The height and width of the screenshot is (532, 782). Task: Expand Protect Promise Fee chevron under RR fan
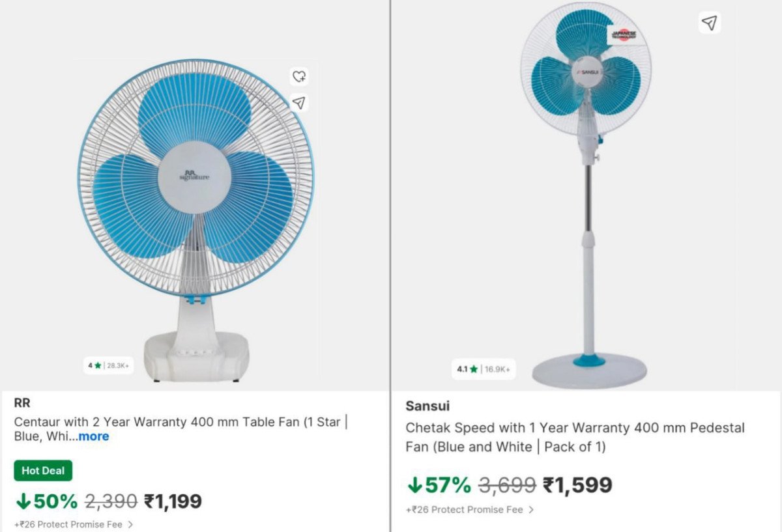(x=130, y=524)
